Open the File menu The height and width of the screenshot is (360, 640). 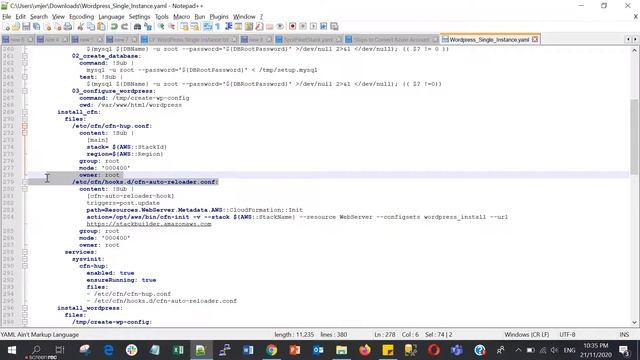click(x=7, y=17)
